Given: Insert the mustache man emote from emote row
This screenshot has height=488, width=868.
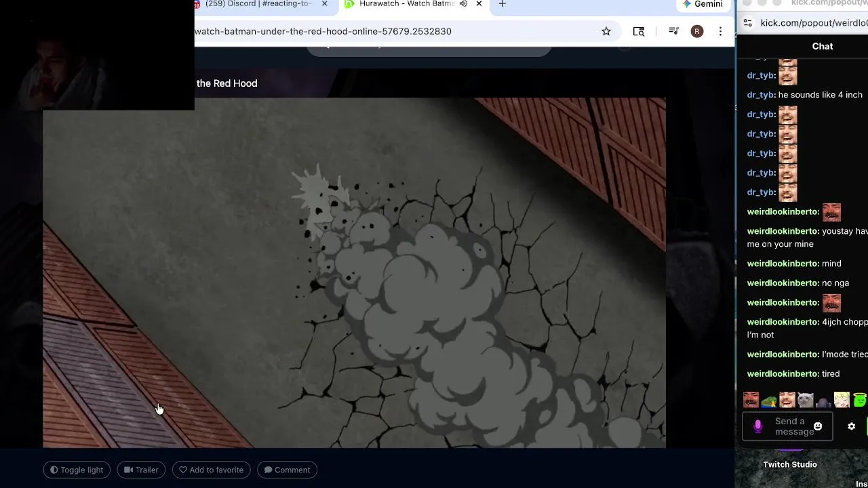Looking at the screenshot, I should tap(751, 400).
